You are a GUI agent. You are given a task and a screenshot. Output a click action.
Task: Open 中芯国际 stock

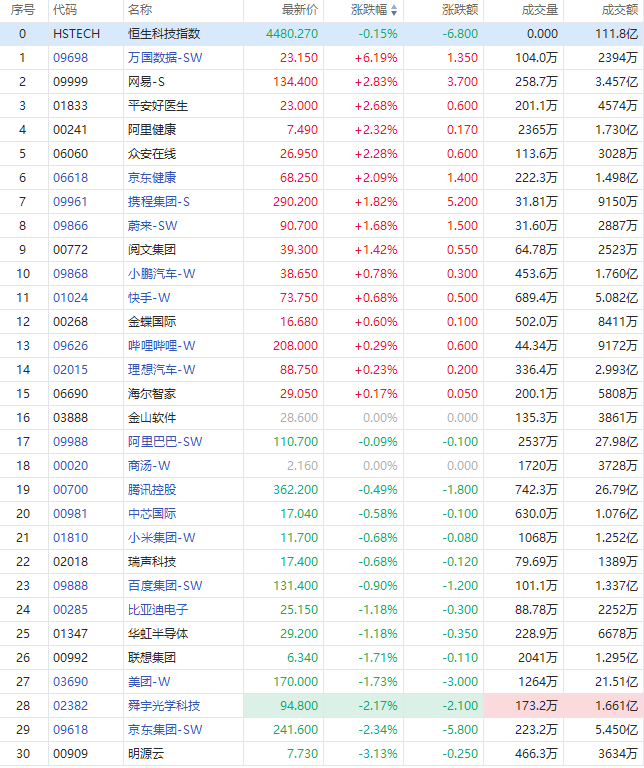tap(152, 514)
